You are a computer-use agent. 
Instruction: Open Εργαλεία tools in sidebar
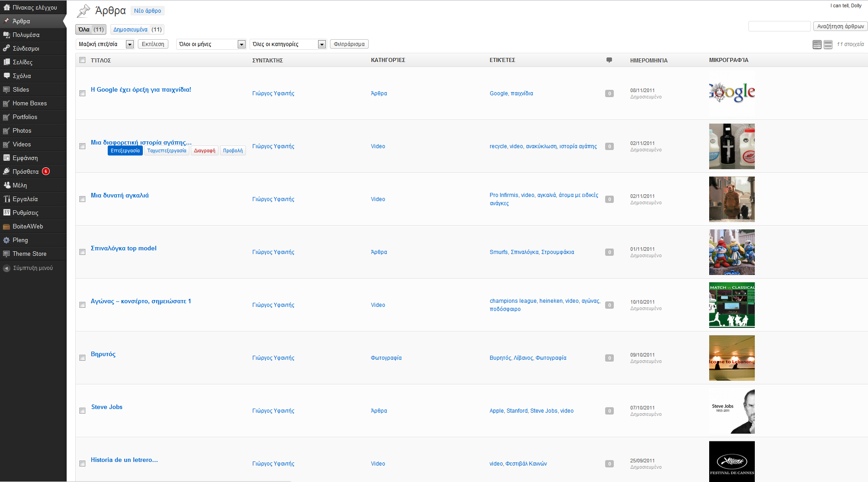(x=25, y=199)
